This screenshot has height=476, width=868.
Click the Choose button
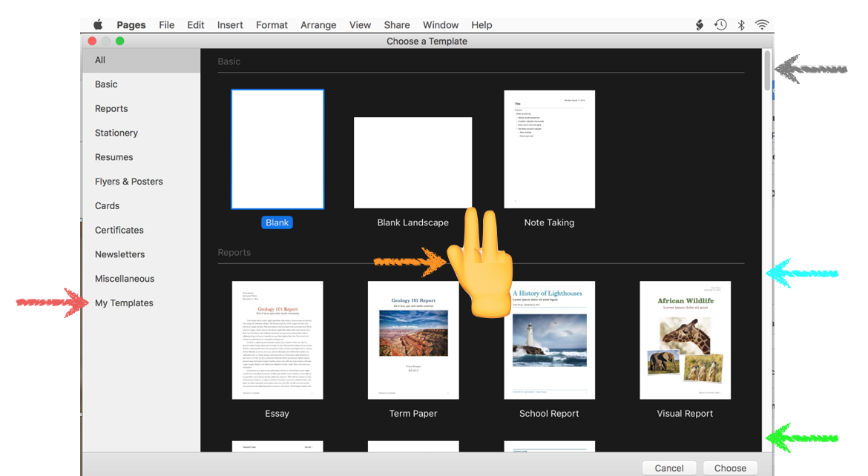(x=730, y=468)
